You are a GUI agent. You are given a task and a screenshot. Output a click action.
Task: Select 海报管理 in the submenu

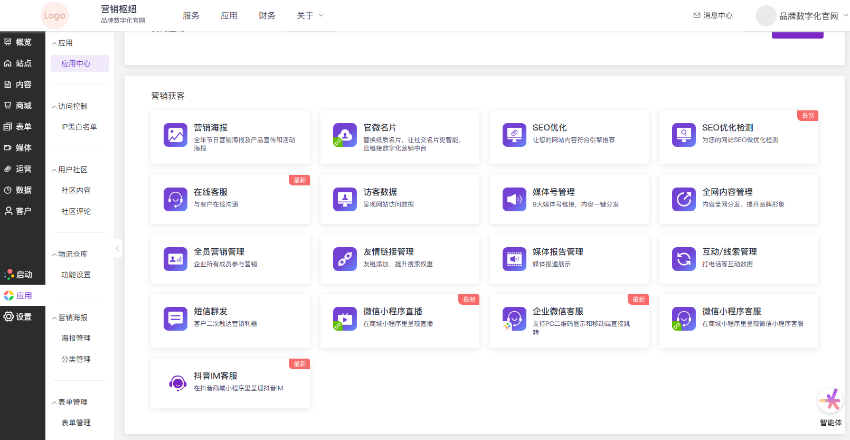(x=76, y=338)
